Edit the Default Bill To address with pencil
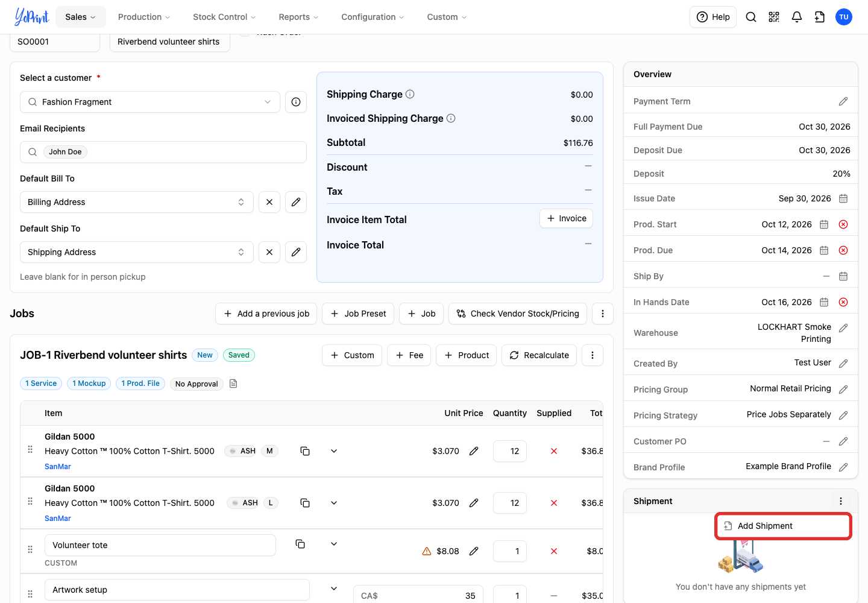 pos(296,202)
